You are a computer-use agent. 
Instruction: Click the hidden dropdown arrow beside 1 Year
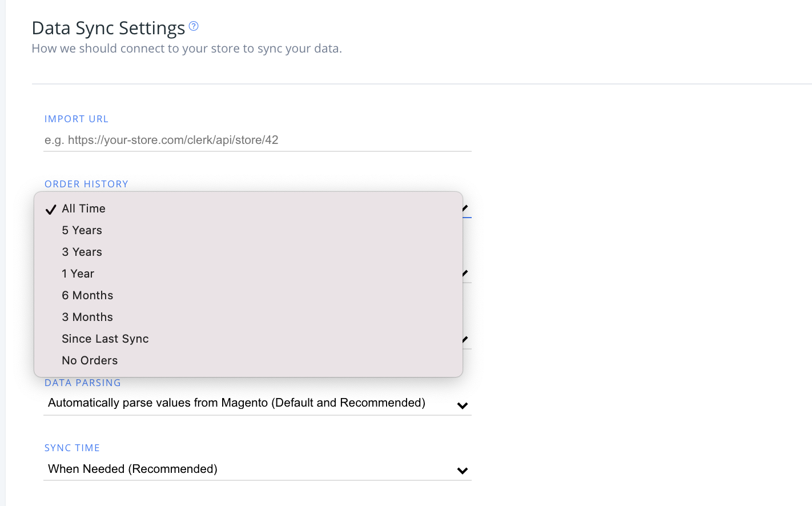(465, 274)
